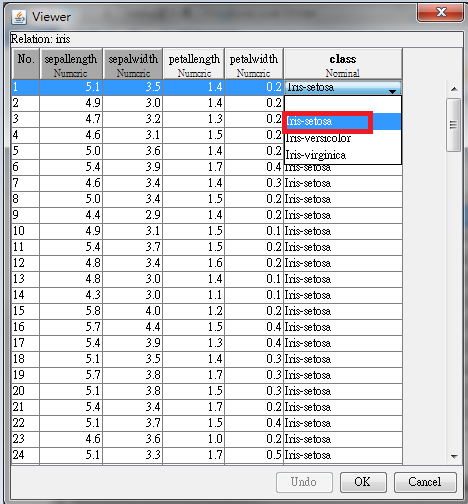Screen dimensions: 468x504
Task: Open class dropdown arrow in row 1
Action: pos(392,91)
